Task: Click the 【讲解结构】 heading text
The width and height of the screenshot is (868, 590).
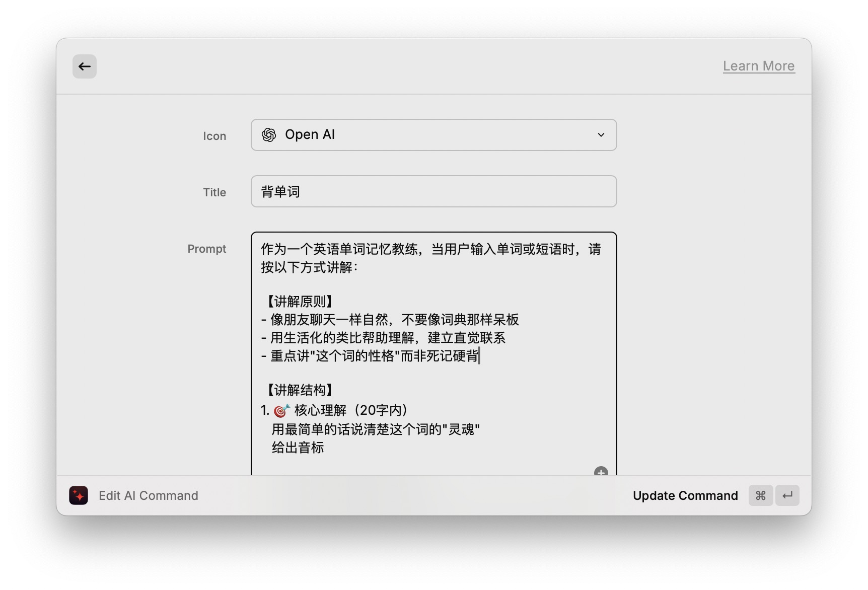Action: (x=299, y=390)
